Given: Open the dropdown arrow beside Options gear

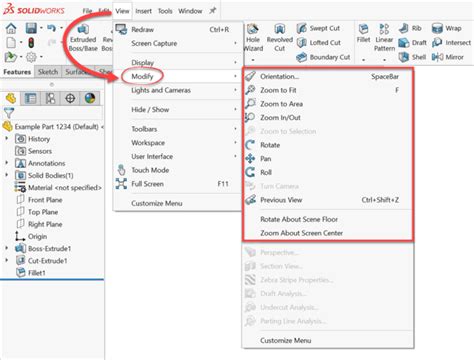Looking at the screenshot, I should click(41, 57).
